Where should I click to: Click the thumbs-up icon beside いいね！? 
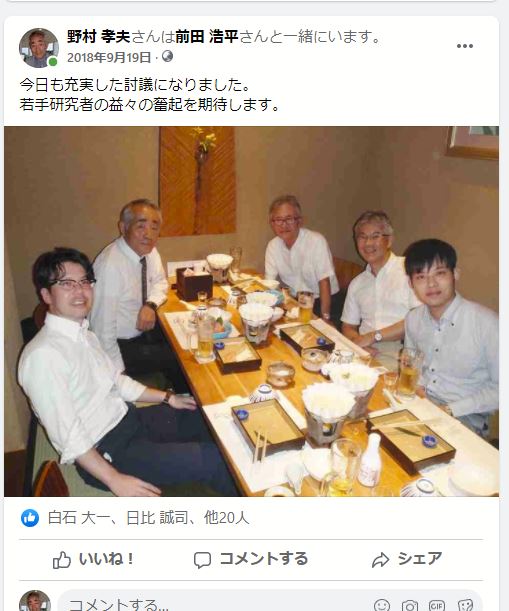pyautogui.click(x=62, y=560)
